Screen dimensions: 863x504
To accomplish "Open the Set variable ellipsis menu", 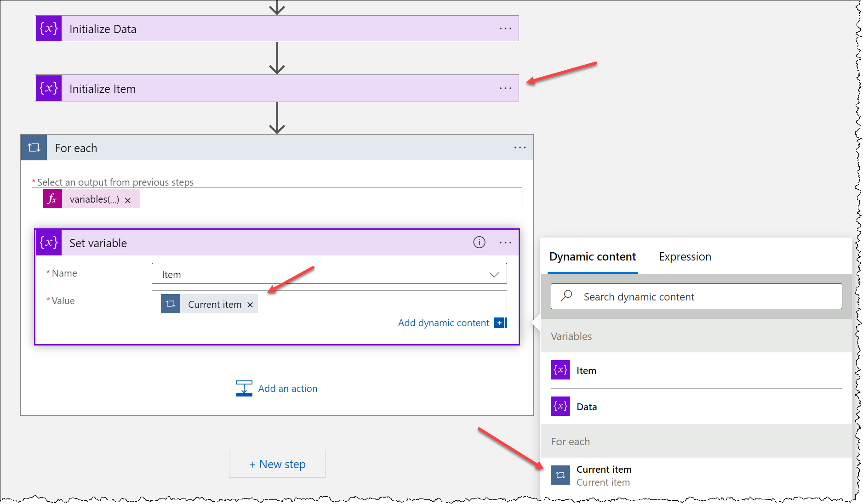I will [x=505, y=243].
